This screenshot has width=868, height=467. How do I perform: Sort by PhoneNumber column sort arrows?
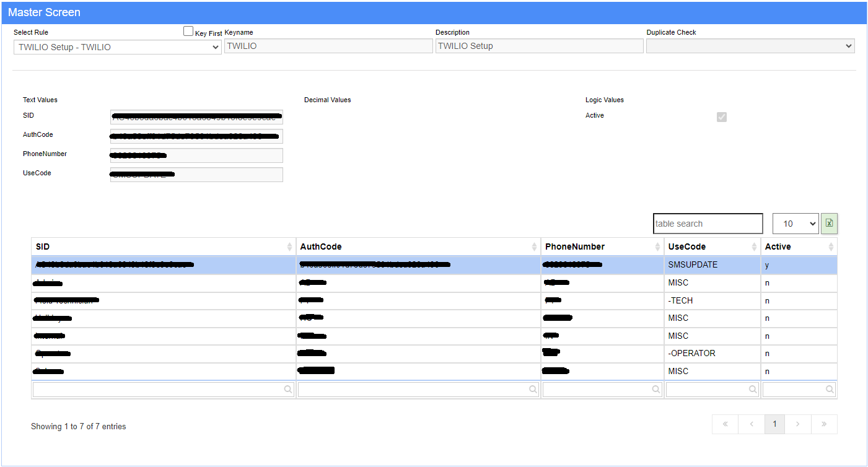tap(657, 247)
